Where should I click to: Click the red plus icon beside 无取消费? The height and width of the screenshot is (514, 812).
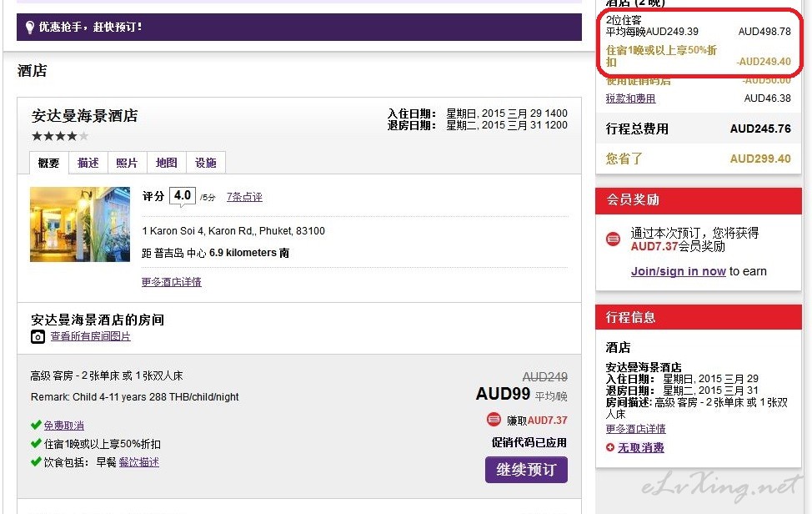(x=610, y=448)
